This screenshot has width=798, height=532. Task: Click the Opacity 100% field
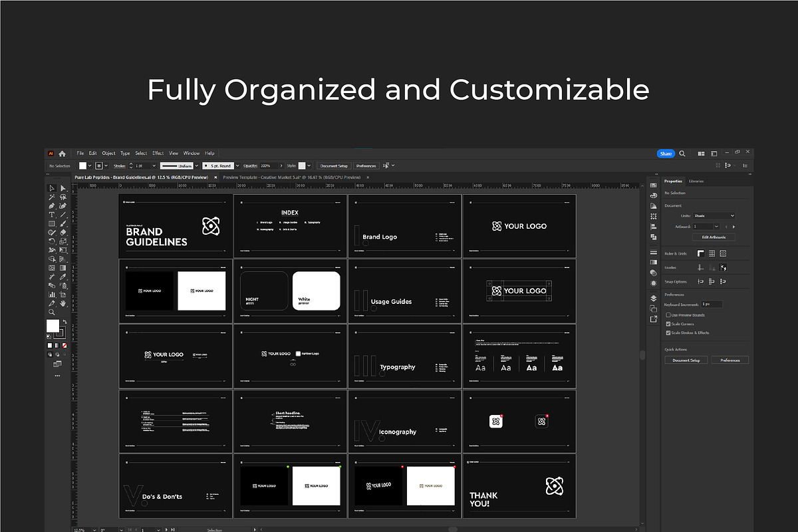pos(269,166)
